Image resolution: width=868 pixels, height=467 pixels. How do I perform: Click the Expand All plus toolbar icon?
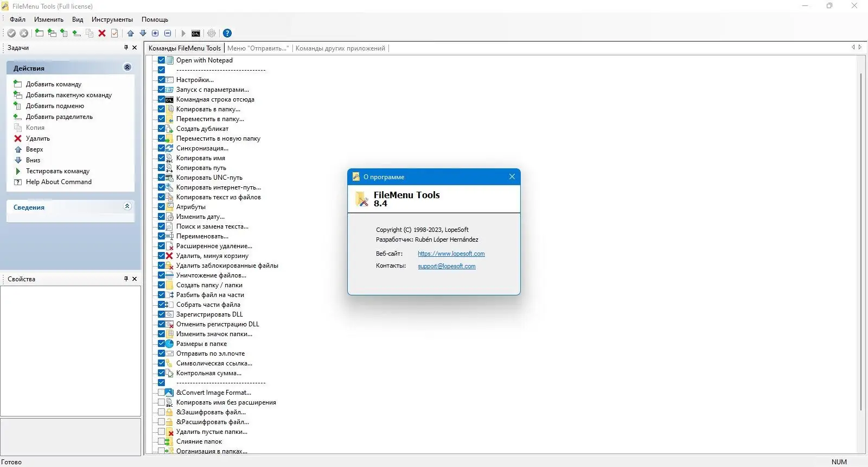[155, 33]
